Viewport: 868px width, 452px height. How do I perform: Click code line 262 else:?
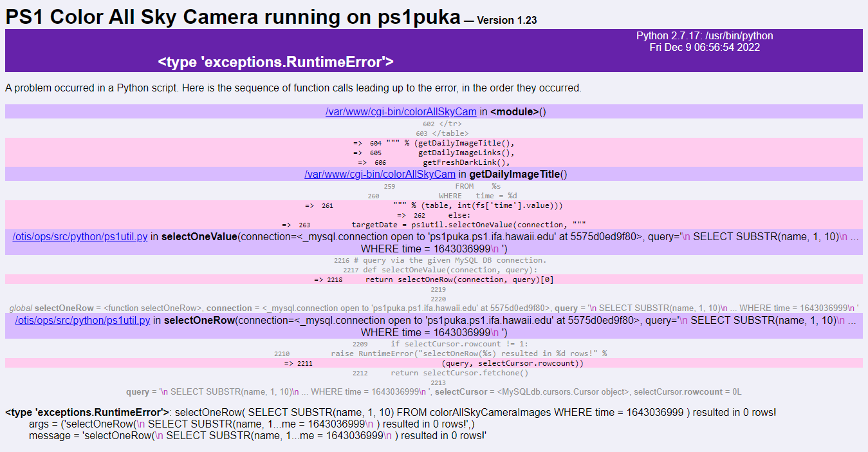coord(434,215)
